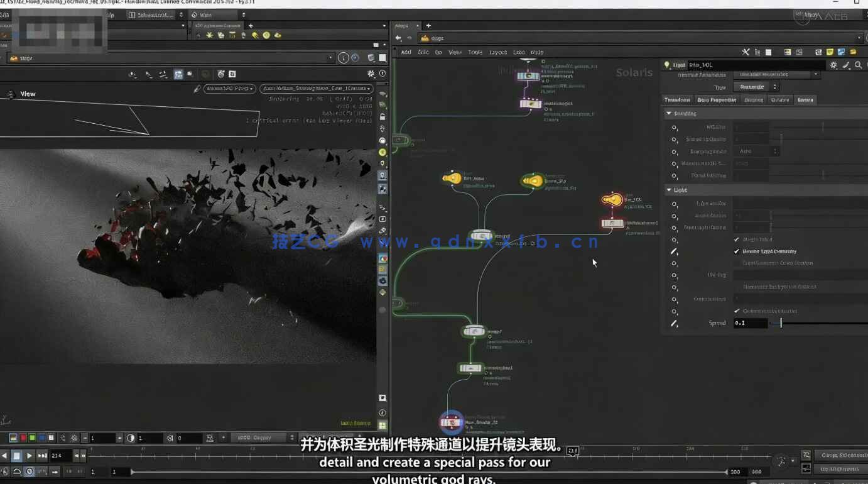Select the brush icon beside the gear in parameters header
The image size is (868, 484).
(x=845, y=65)
